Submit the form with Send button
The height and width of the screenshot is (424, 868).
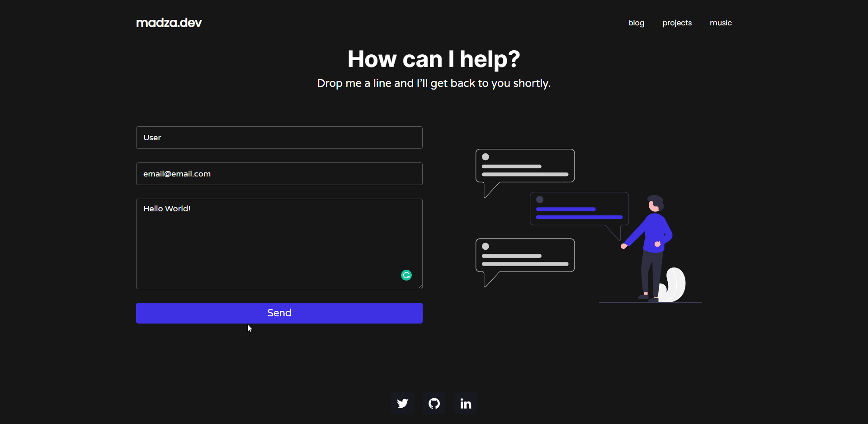point(279,313)
